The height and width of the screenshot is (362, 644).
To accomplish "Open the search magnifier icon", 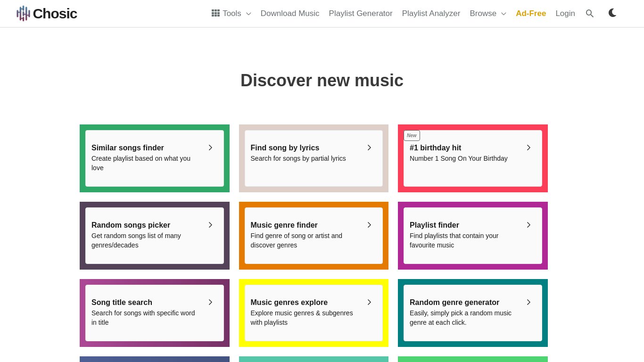I will tap(589, 14).
